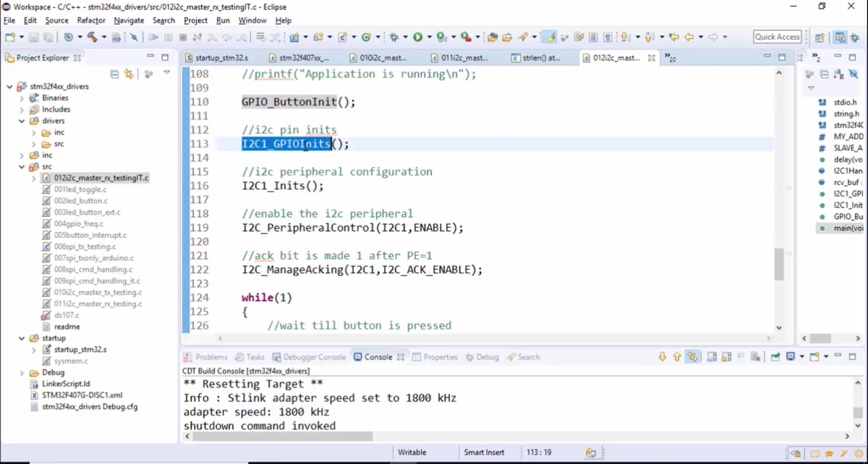Viewport: 868px width, 464px height.
Task: Select readme file in src
Action: coord(67,327)
